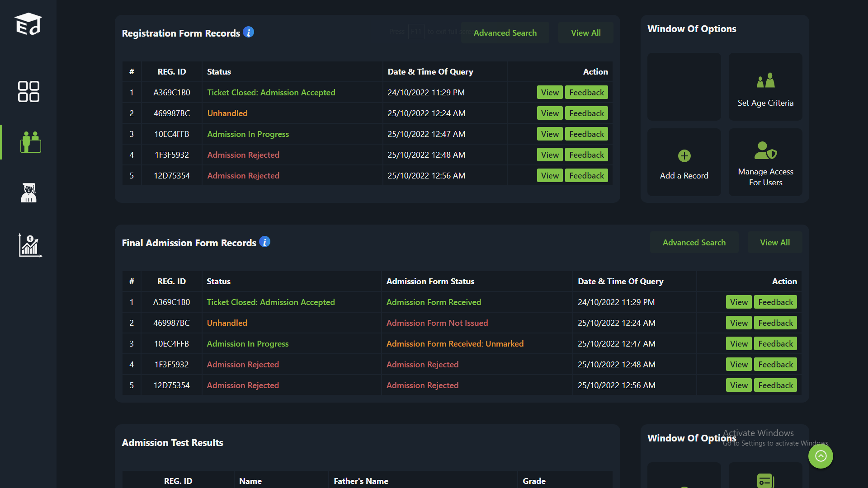View registration record A369C1B0 in first table
Image resolution: width=868 pixels, height=488 pixels.
click(x=550, y=93)
